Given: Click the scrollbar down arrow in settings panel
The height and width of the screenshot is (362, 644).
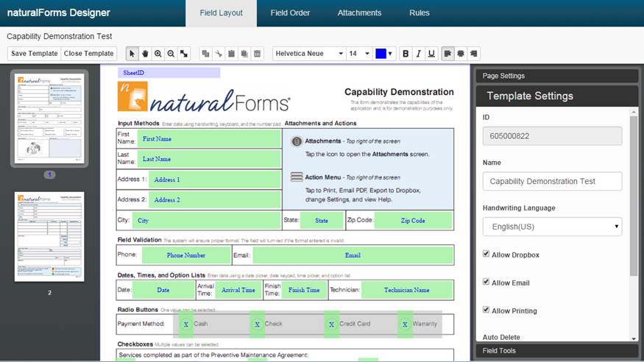Looking at the screenshot, I should click(x=634, y=338).
